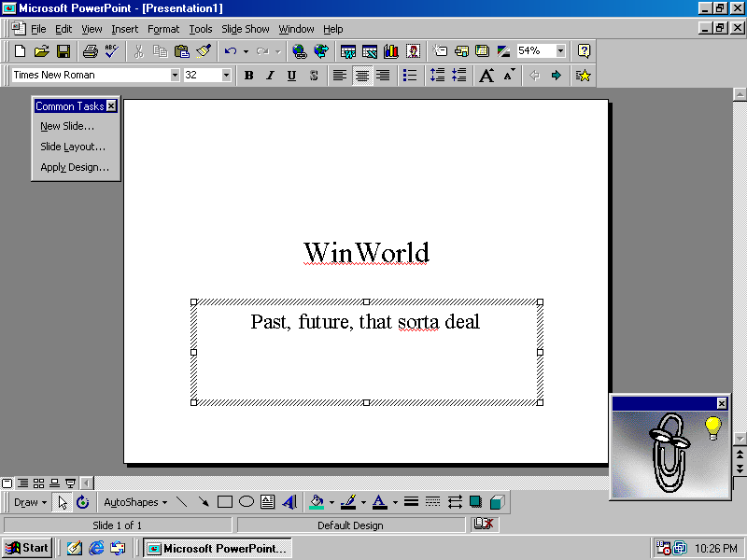Paste from the clipboard
The height and width of the screenshot is (560, 747).
click(182, 51)
